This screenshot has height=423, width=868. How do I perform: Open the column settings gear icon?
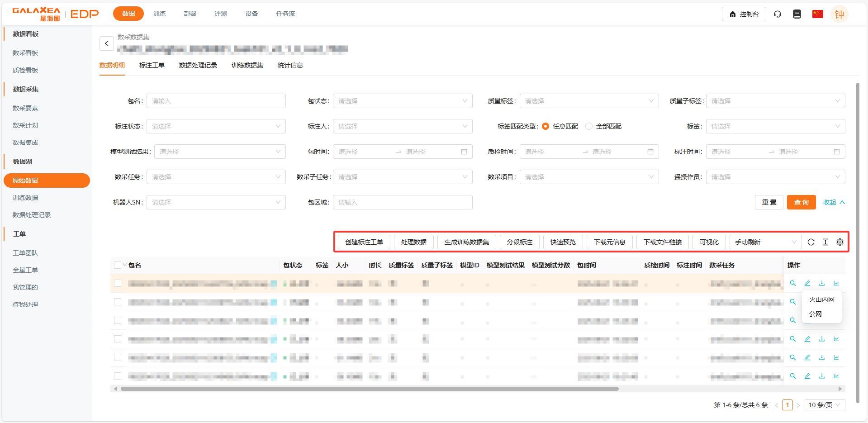point(840,242)
